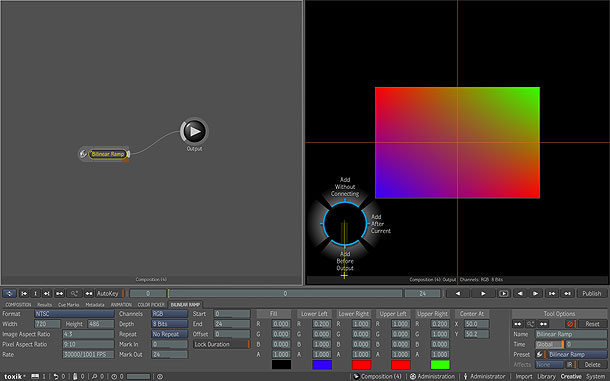Open the Time mode dropdown showing Global
The height and width of the screenshot is (381, 610).
[x=550, y=344]
